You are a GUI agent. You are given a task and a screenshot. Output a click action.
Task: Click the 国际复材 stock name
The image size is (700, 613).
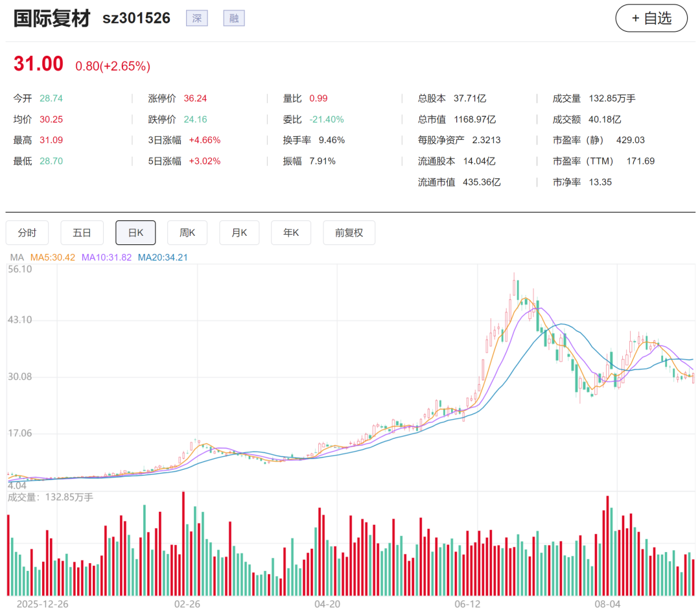(52, 18)
